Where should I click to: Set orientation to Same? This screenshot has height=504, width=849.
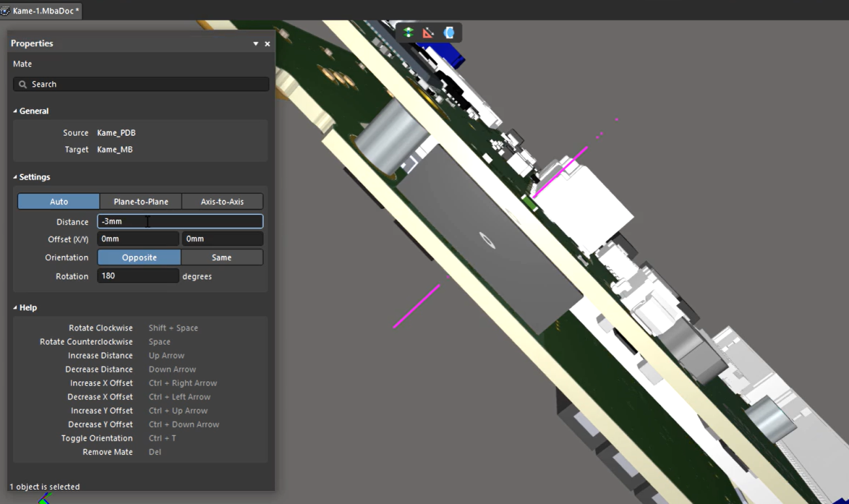tap(221, 257)
